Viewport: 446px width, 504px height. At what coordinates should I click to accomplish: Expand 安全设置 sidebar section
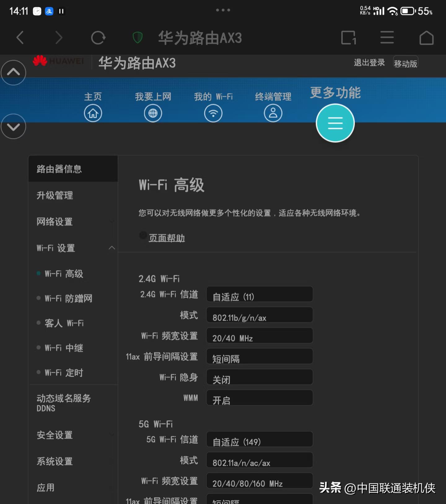click(73, 435)
